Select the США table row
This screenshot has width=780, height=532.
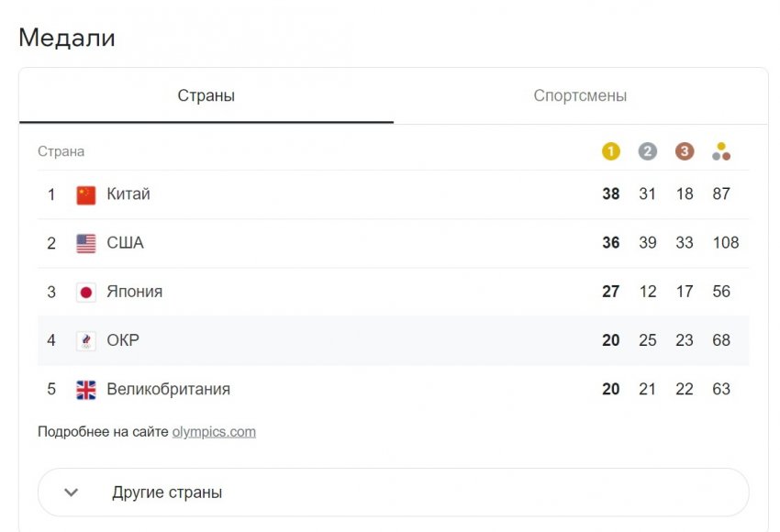point(367,242)
